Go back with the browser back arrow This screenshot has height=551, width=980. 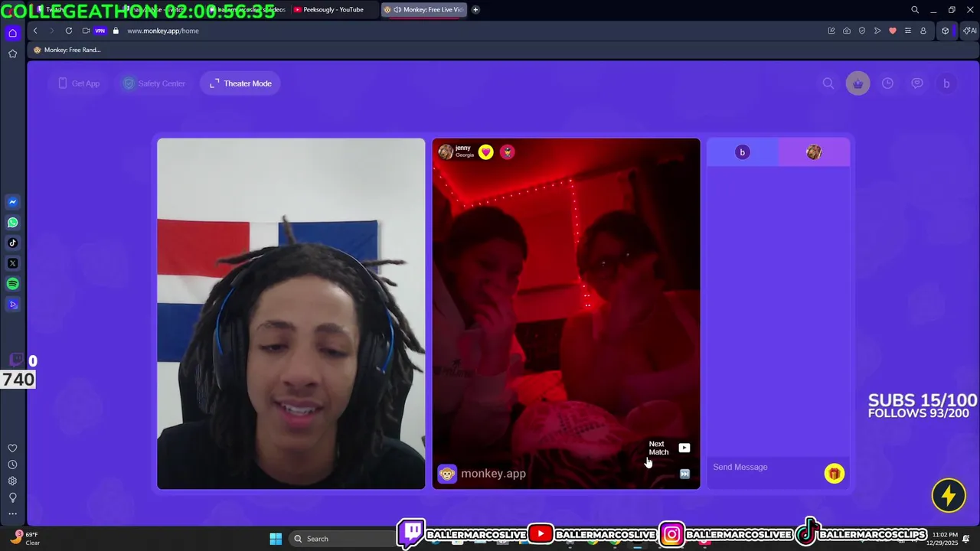pyautogui.click(x=35, y=31)
